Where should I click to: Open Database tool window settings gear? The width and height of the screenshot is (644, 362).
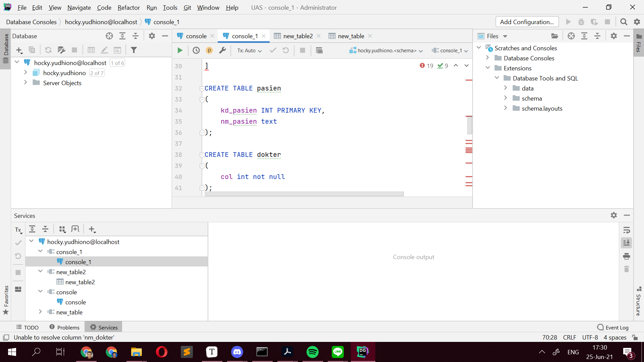pos(152,36)
